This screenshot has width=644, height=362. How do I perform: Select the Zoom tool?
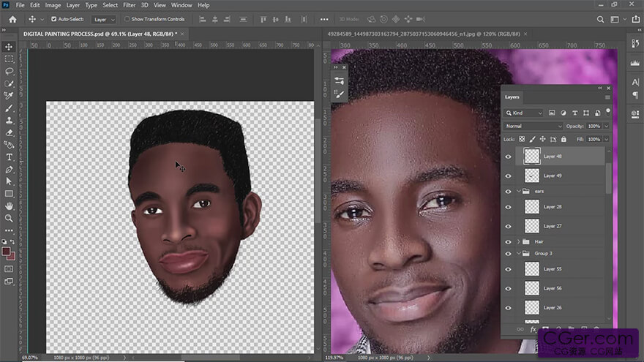pyautogui.click(x=9, y=218)
